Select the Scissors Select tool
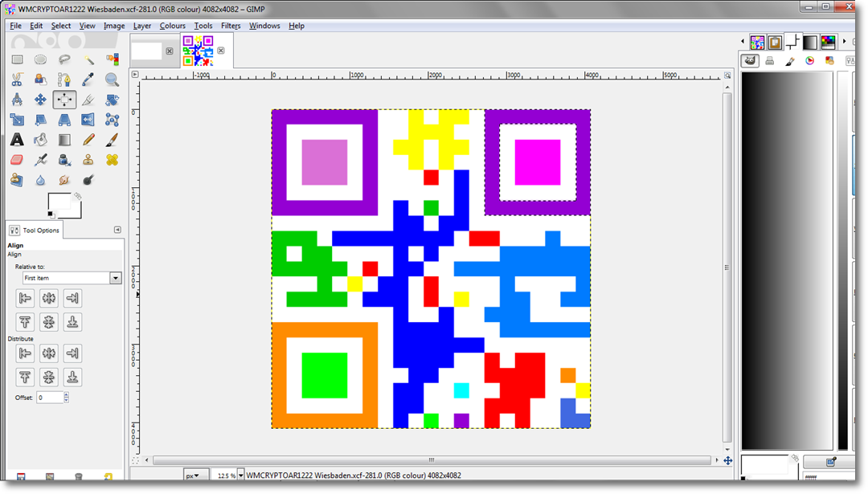The height and width of the screenshot is (494, 868). click(17, 80)
